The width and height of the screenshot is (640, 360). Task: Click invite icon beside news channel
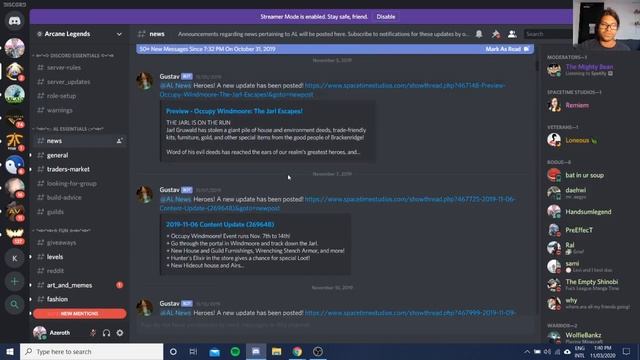pos(119,141)
